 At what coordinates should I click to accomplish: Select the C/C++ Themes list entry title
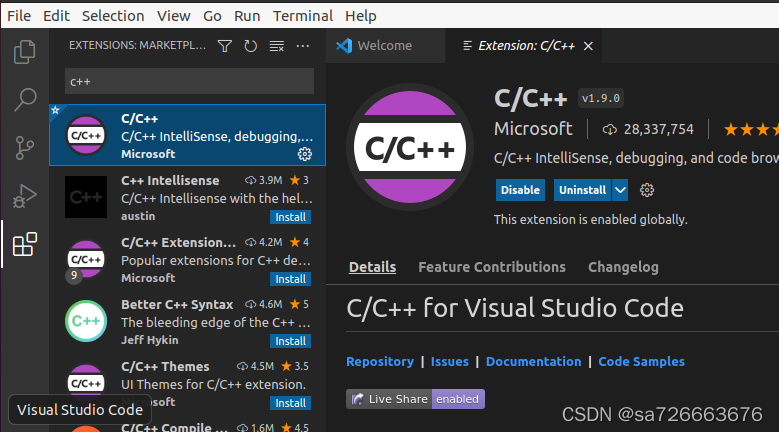click(165, 366)
